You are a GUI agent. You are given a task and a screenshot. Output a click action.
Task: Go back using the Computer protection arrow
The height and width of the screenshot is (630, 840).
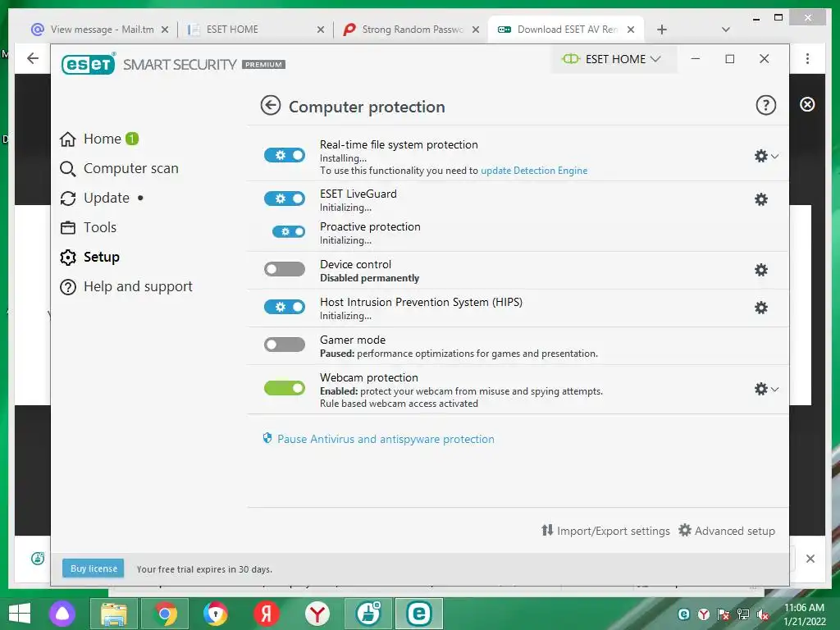coord(271,106)
